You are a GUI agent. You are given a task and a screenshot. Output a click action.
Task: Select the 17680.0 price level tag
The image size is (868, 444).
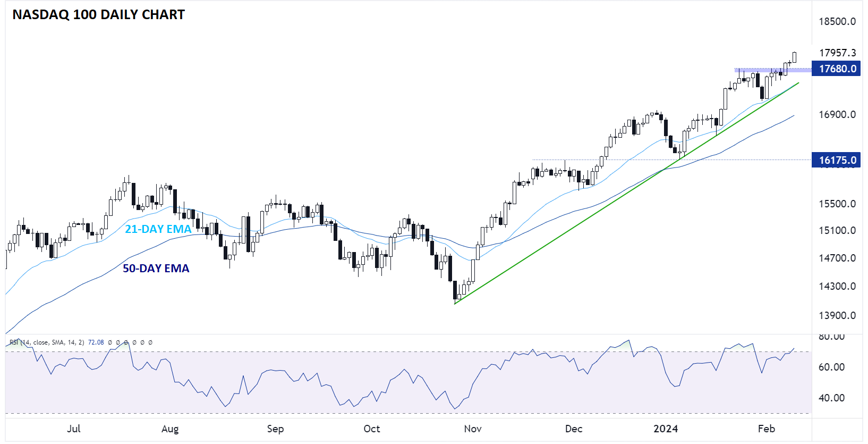(836, 69)
